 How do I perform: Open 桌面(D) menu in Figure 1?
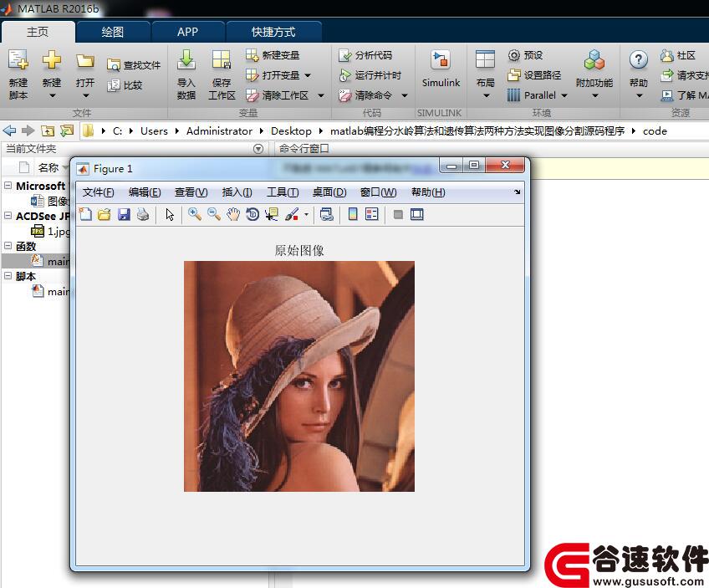click(329, 192)
